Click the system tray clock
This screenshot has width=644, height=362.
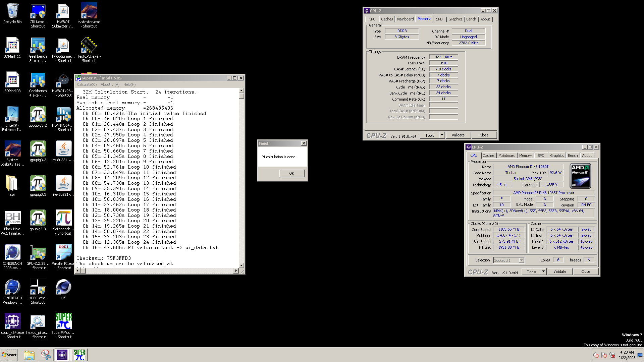pyautogui.click(x=627, y=355)
